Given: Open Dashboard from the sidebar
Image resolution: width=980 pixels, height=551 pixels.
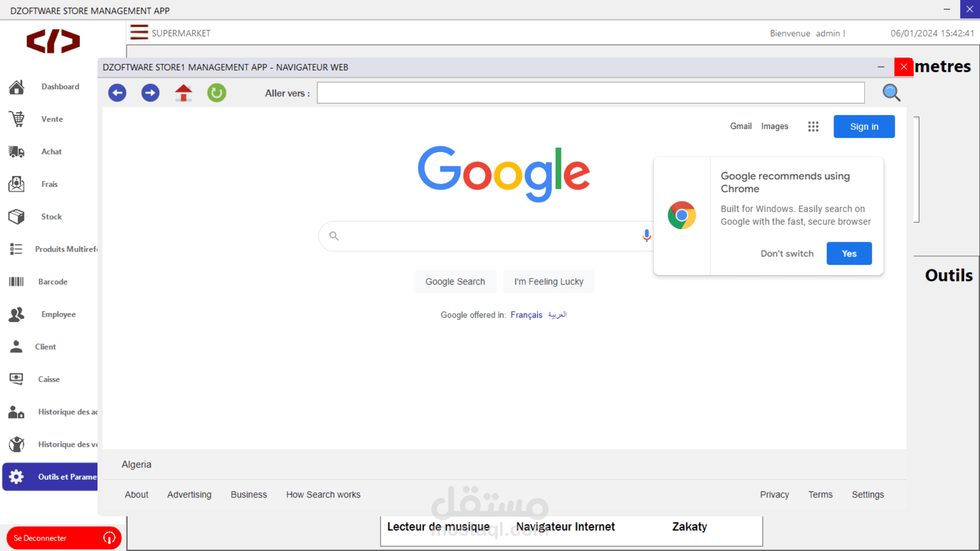Looking at the screenshot, I should (60, 87).
